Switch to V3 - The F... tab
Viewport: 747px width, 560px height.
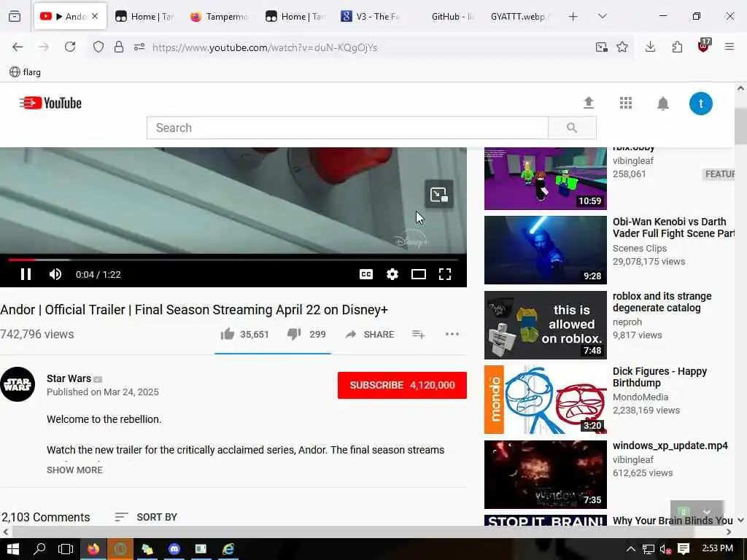pyautogui.click(x=370, y=17)
